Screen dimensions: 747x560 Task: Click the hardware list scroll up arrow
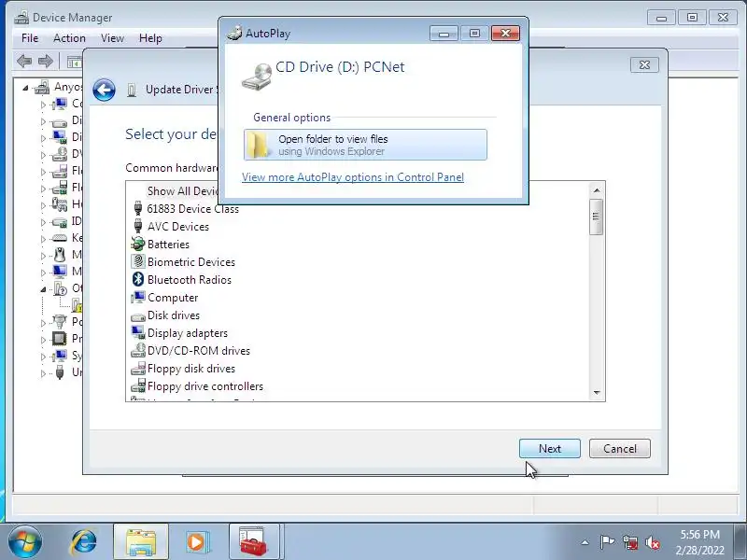click(x=597, y=190)
